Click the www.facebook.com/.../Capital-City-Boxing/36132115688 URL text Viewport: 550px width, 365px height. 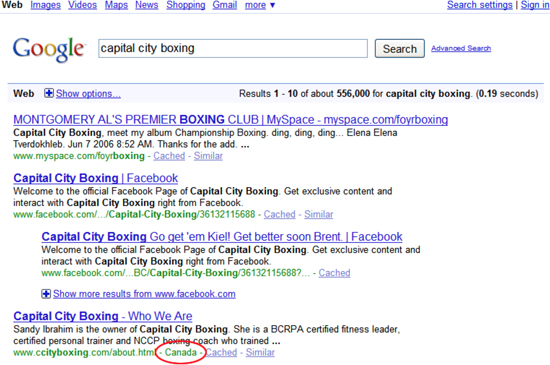134,214
